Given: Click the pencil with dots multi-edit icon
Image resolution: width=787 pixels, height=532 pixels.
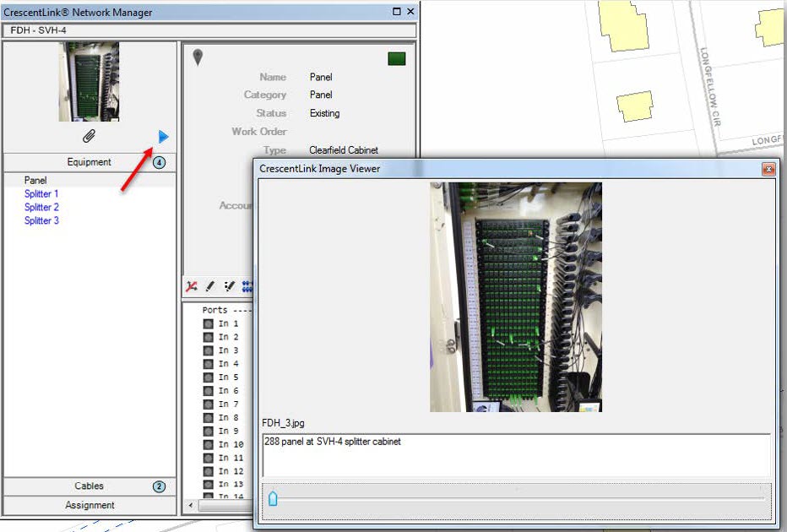Looking at the screenshot, I should tap(229, 286).
